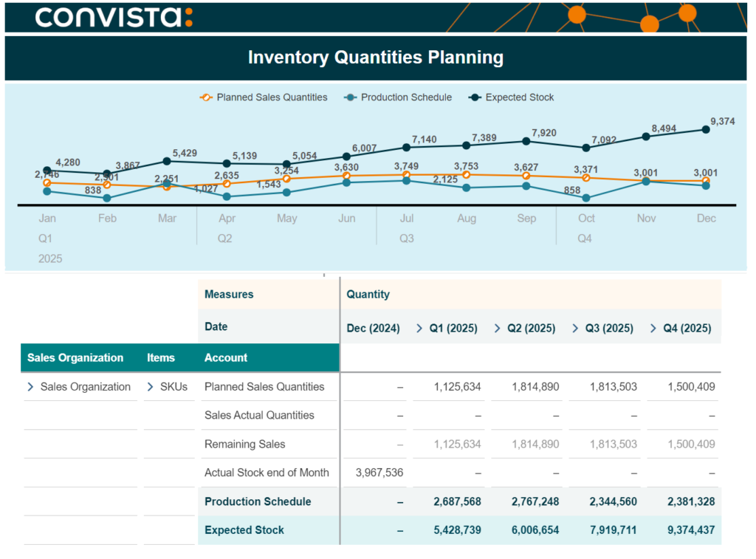Expand the Q3 (2025) column chevron

[x=575, y=329]
